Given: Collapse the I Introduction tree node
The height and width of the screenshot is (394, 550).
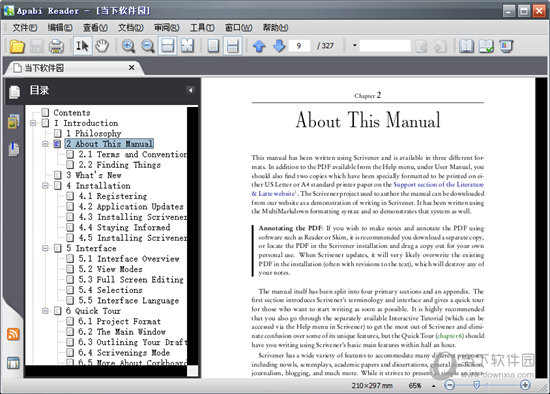Looking at the screenshot, I should (33, 123).
